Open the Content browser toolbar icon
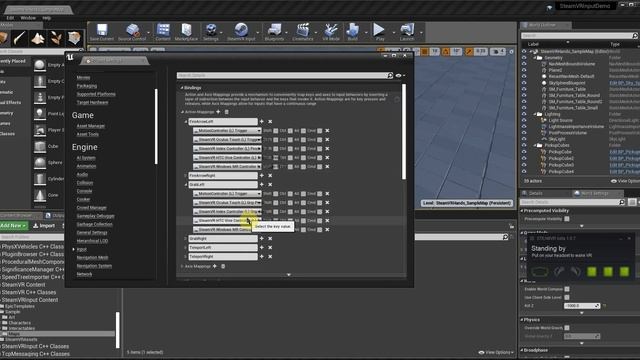This screenshot has width=640, height=360. pos(163,32)
